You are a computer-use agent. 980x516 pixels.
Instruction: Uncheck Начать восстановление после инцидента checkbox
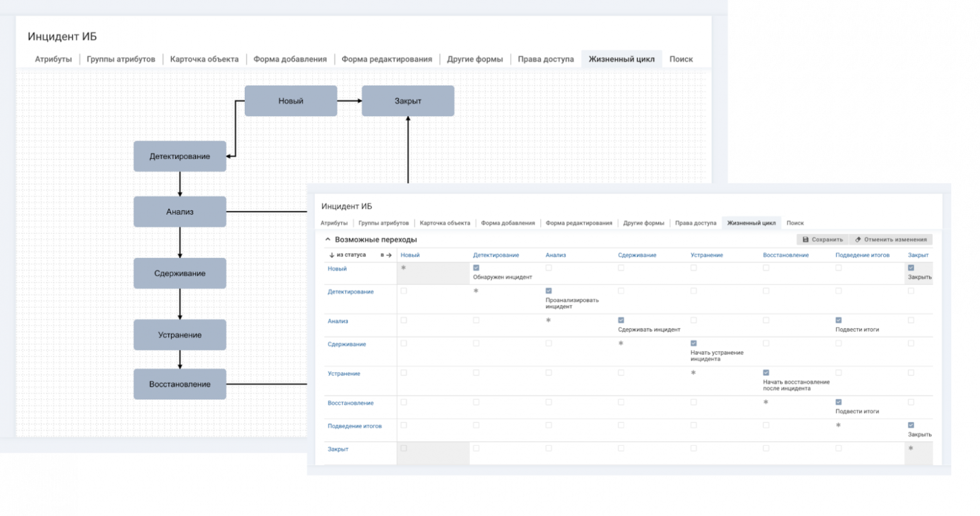(x=766, y=373)
